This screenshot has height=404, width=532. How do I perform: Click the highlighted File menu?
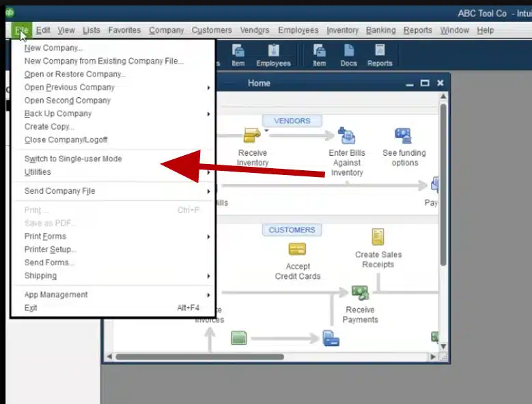[21, 30]
